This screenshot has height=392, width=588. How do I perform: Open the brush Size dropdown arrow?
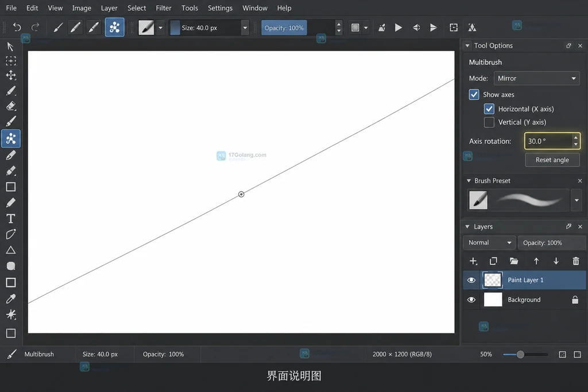[x=245, y=28]
